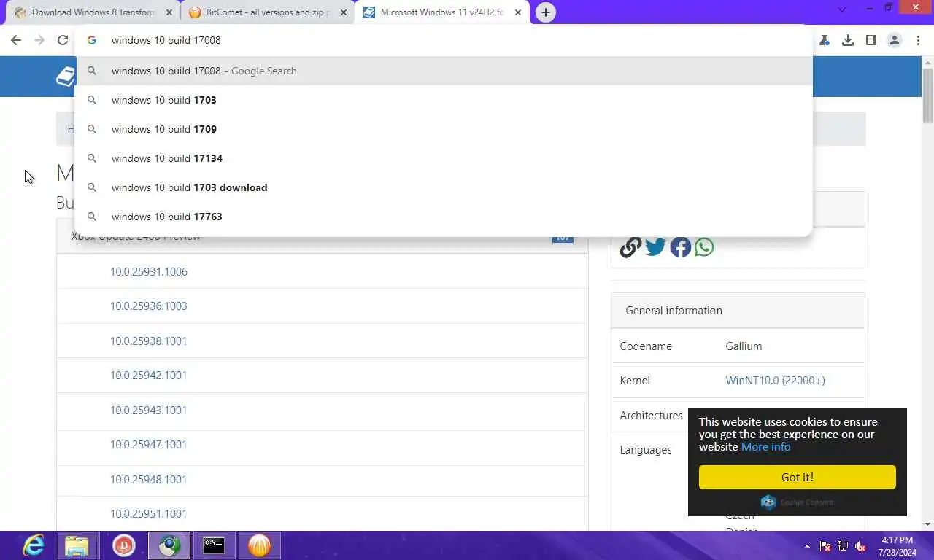The image size is (934, 560).
Task: Click the scrollbar down arrow
Action: (x=927, y=524)
